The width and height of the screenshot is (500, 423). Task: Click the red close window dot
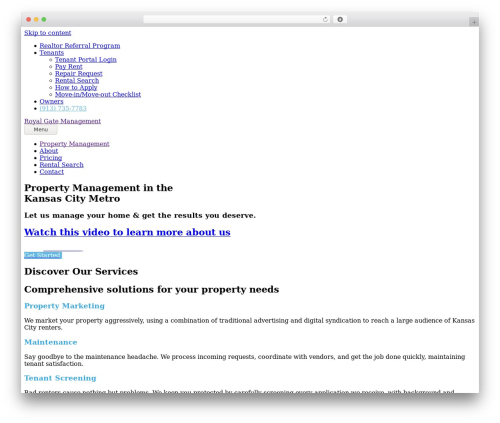(x=29, y=20)
